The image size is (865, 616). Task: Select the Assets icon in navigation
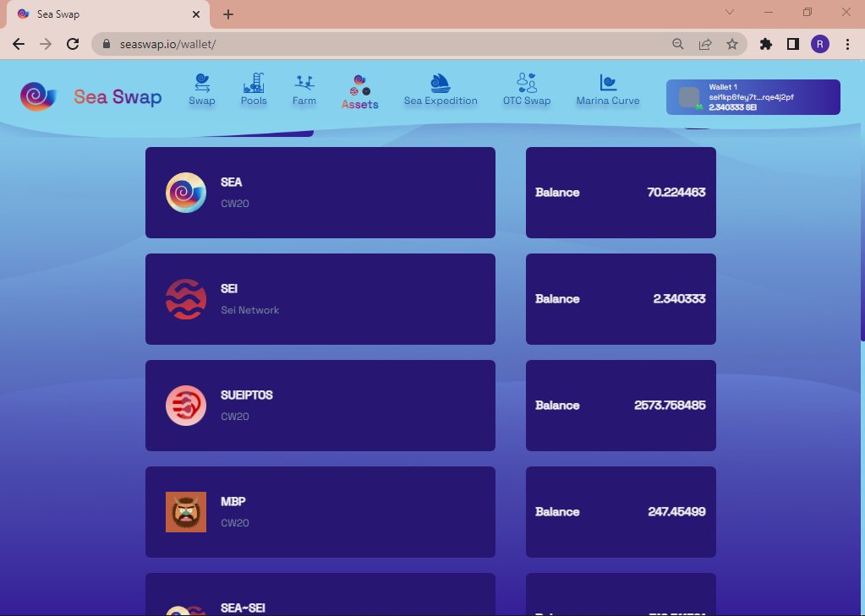(x=360, y=85)
